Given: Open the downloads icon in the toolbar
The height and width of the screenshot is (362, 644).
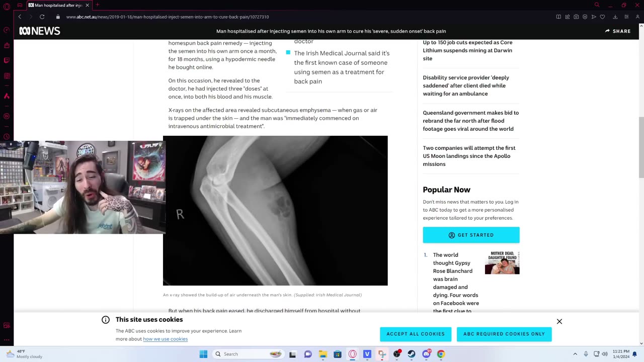Looking at the screenshot, I should [x=615, y=17].
